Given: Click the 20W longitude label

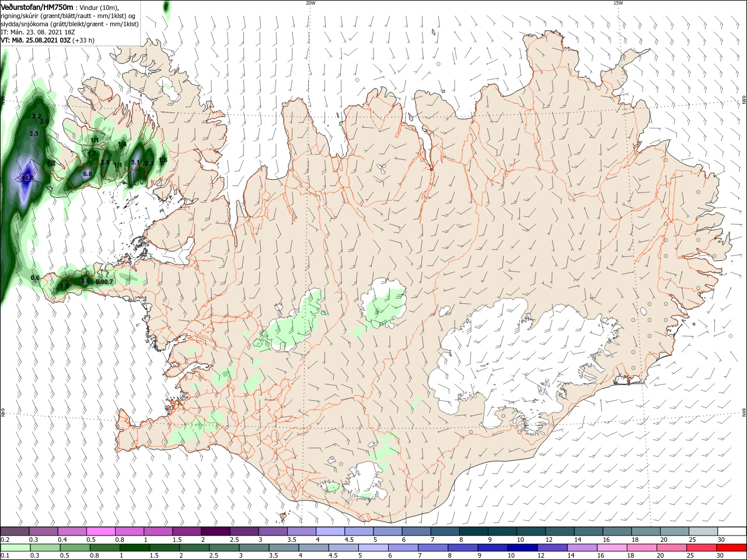Looking at the screenshot, I should (x=310, y=3).
